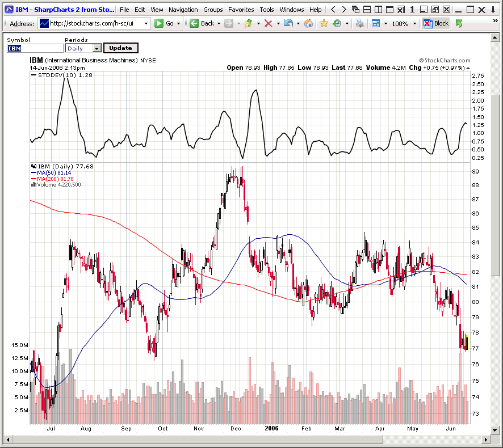
Task: Open the 100% zoom level dropdown
Action: (414, 23)
